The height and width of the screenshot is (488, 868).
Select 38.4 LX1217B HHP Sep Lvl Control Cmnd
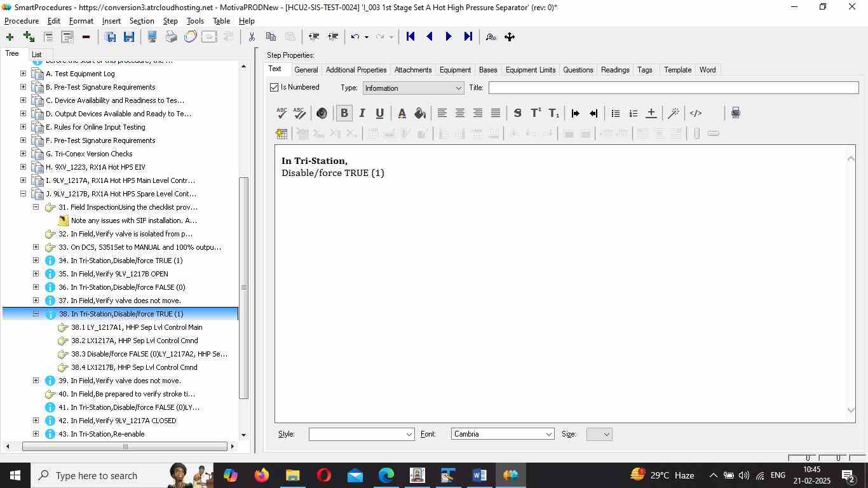point(134,367)
